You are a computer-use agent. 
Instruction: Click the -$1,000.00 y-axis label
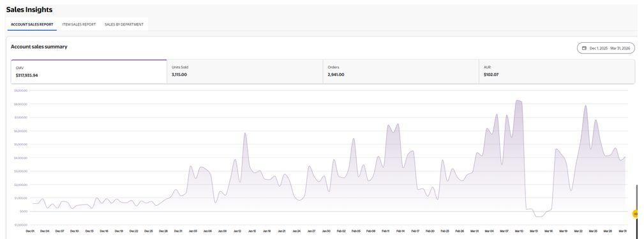[x=20, y=224]
